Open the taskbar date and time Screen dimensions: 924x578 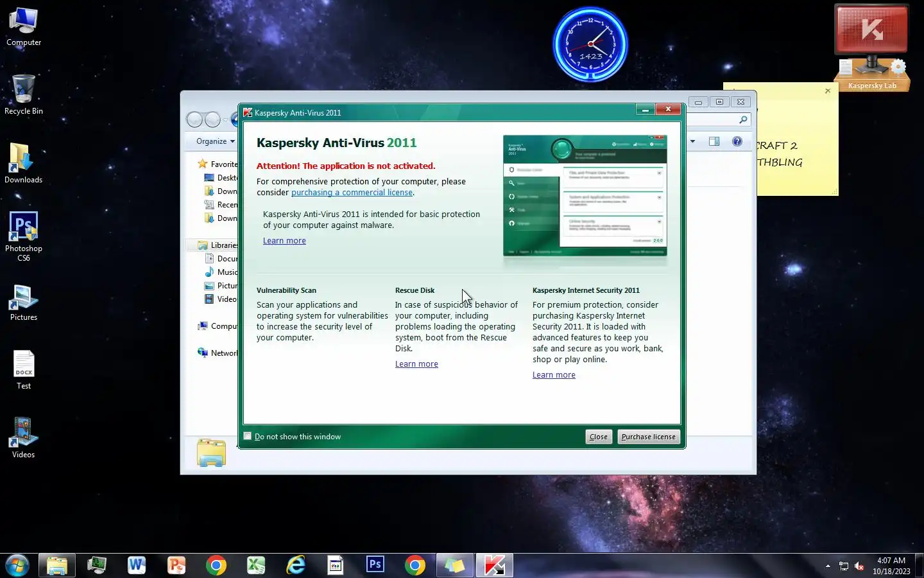pyautogui.click(x=891, y=566)
